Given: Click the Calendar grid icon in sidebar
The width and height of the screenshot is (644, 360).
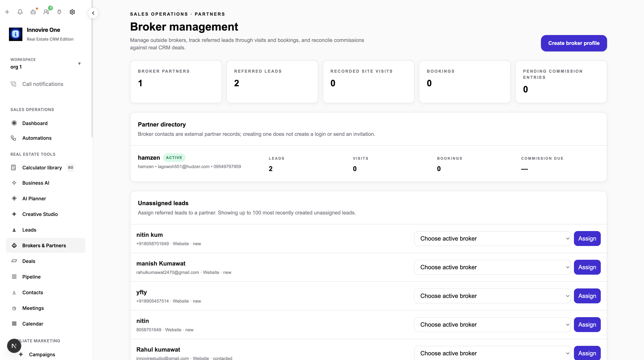Looking at the screenshot, I should [x=14, y=323].
